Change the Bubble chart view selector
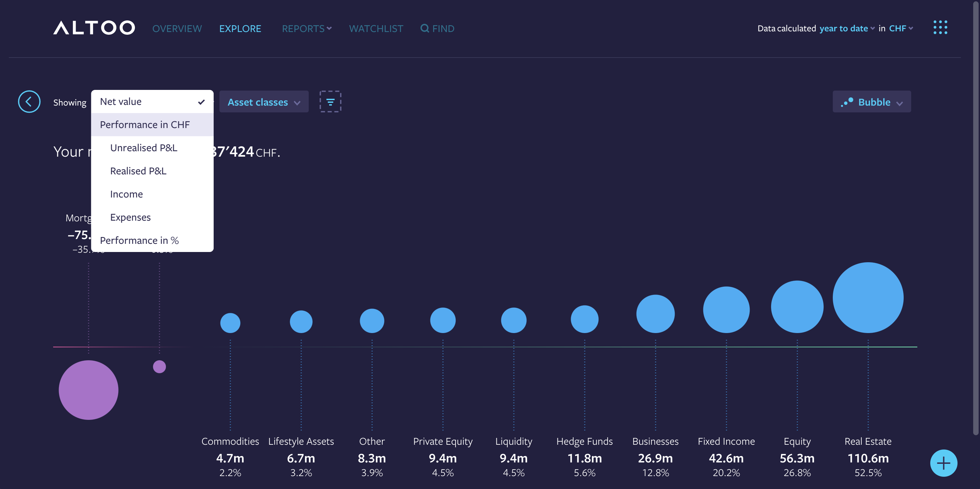Screen dimensions: 980x489 (x=872, y=101)
